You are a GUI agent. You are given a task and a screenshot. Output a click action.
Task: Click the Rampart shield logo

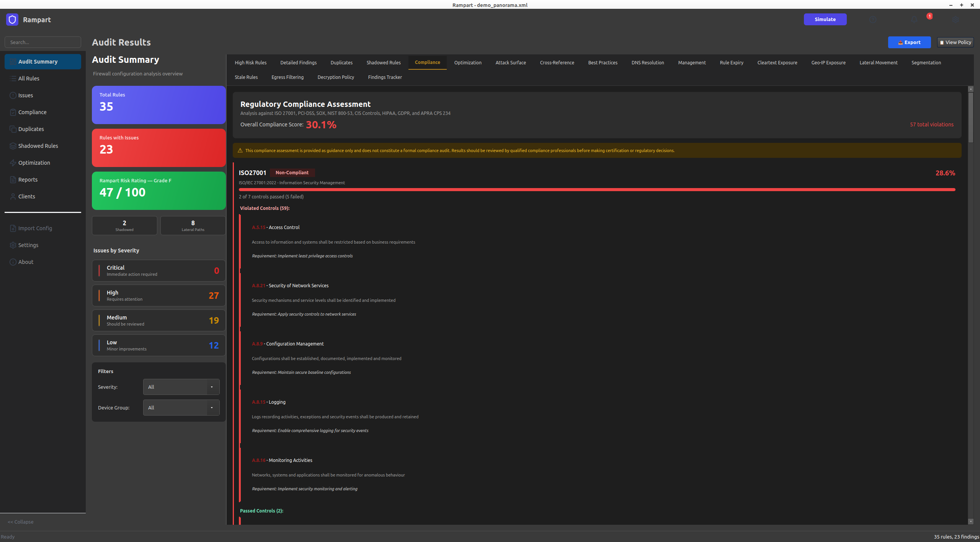(12, 20)
